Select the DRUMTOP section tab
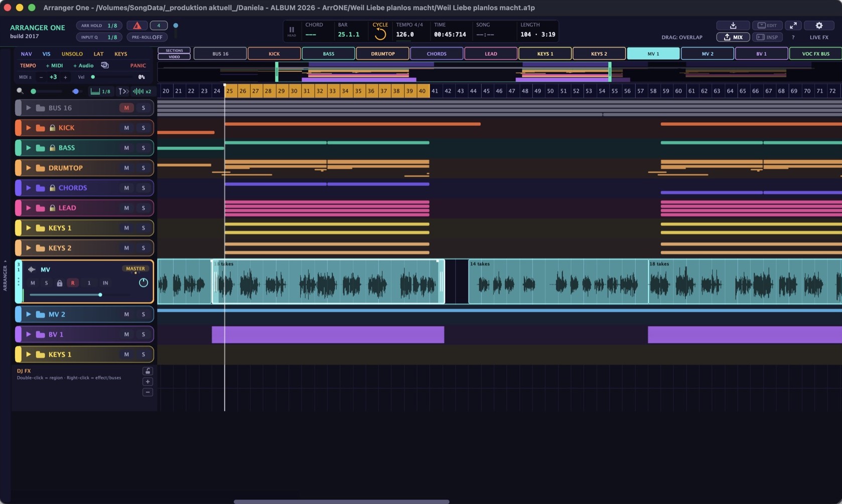Screen dimensions: 842x504 click(x=383, y=54)
